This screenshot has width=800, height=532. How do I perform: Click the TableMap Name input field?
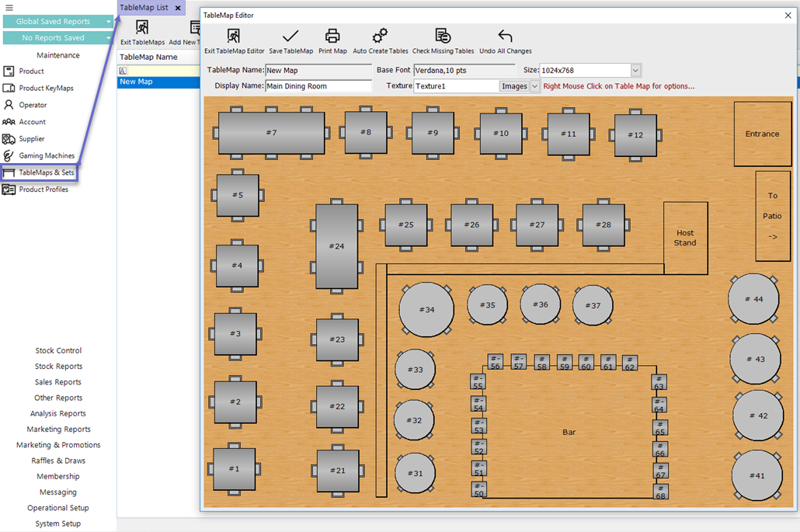(x=318, y=71)
